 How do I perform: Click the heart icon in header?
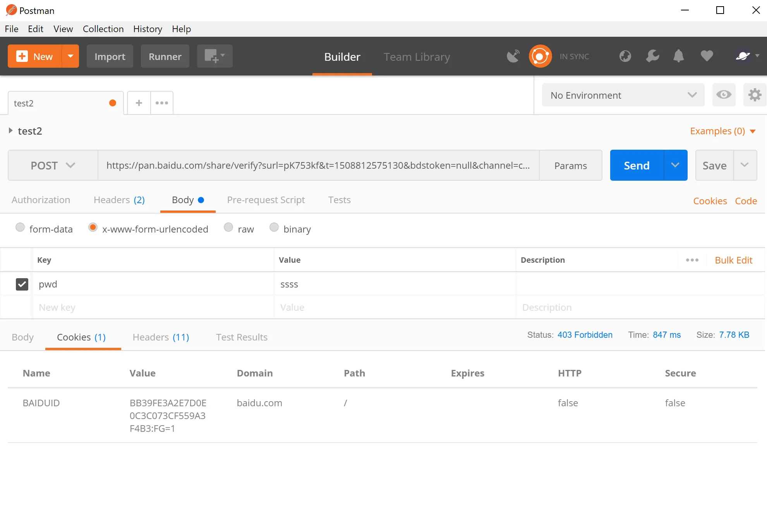(707, 56)
